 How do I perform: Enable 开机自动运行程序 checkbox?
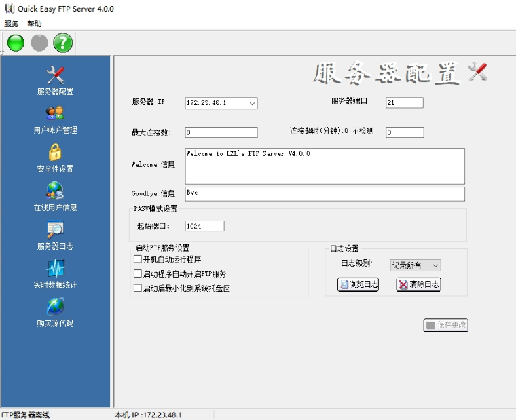(138, 259)
